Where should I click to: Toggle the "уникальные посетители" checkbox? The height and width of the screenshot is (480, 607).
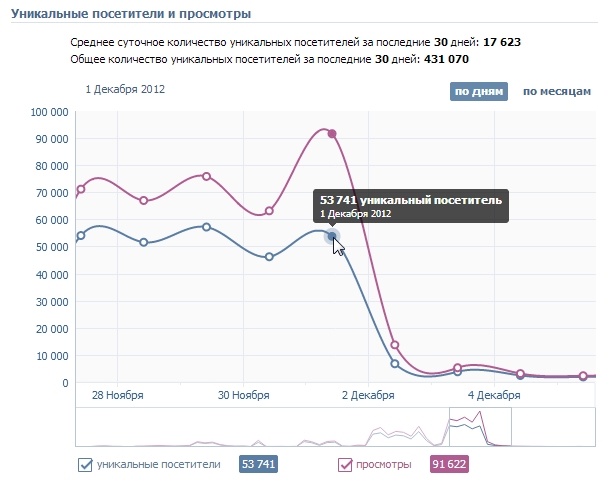coord(85,464)
